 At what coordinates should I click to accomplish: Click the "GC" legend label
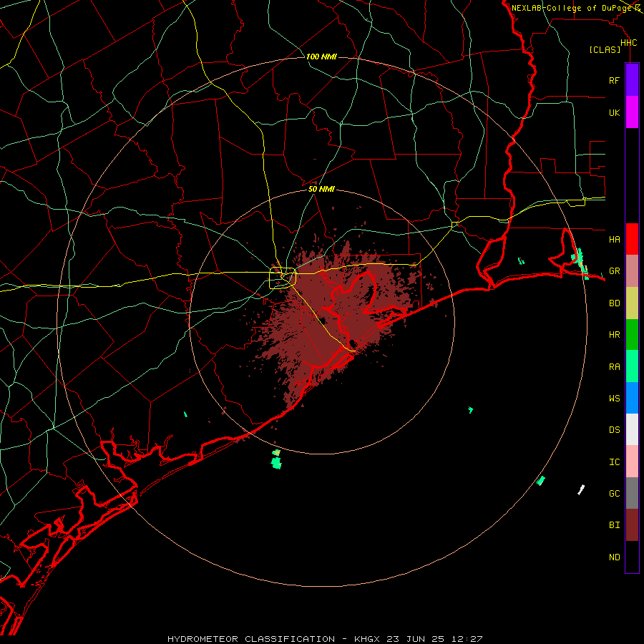[x=614, y=494]
